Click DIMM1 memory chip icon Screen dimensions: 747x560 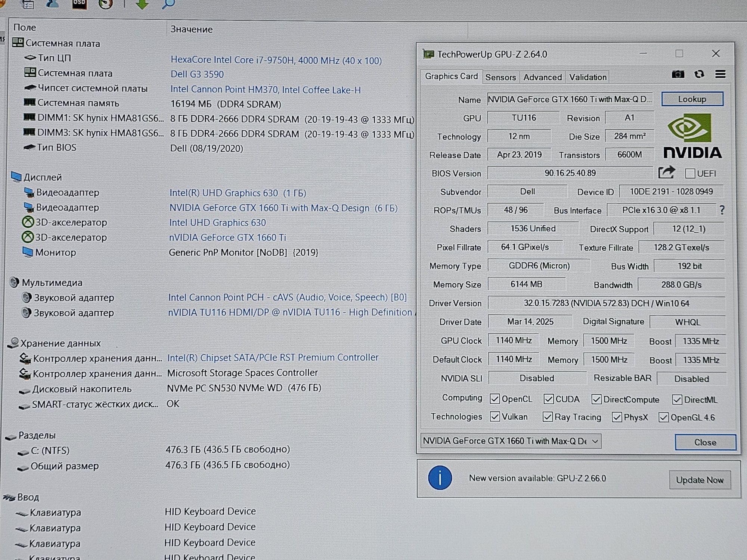pyautogui.click(x=29, y=117)
